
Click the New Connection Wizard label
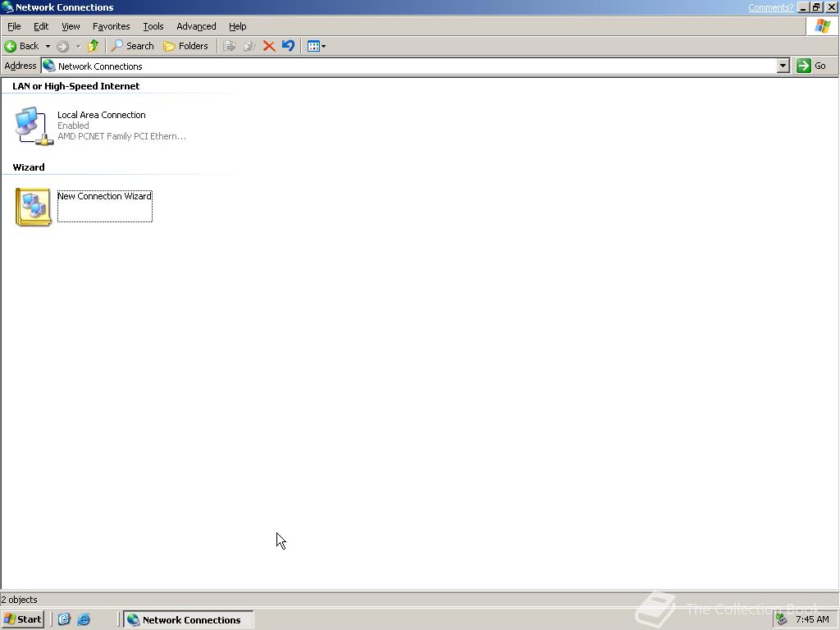pos(104,196)
